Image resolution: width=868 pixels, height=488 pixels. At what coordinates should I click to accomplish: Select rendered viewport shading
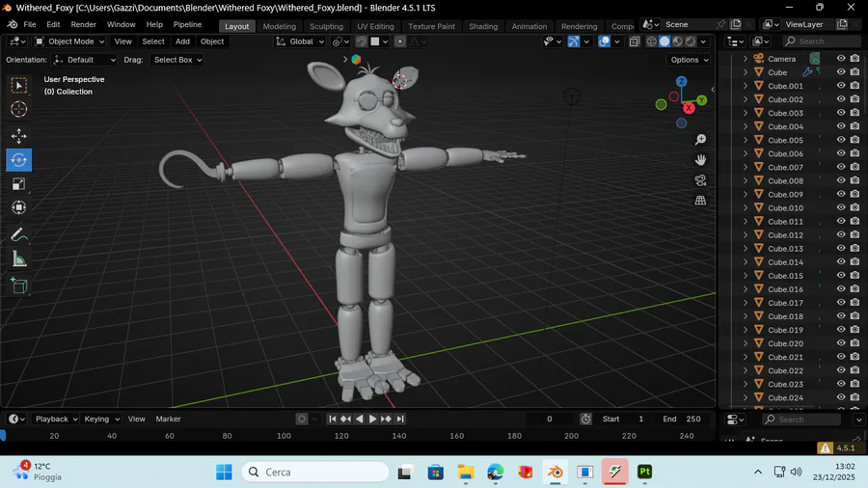click(691, 41)
